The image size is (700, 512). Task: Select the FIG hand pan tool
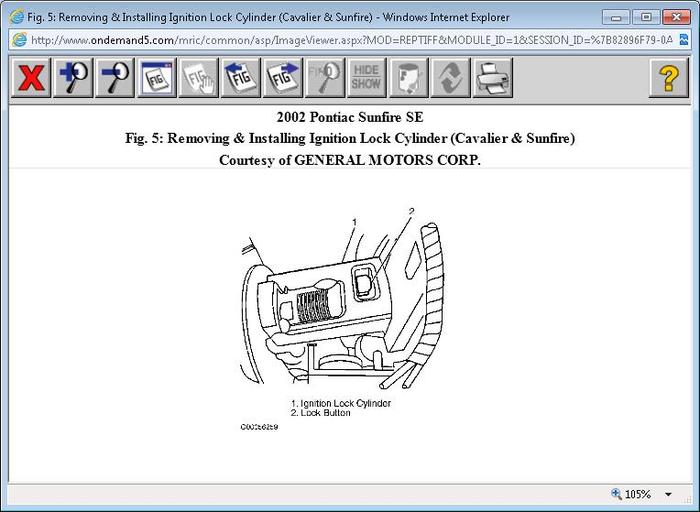(199, 78)
